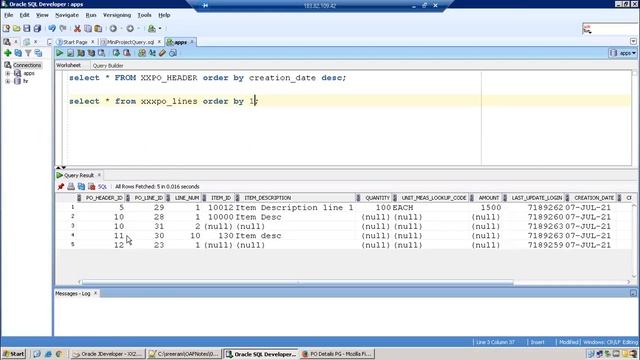Click the AMOUNT column header

coord(489,198)
